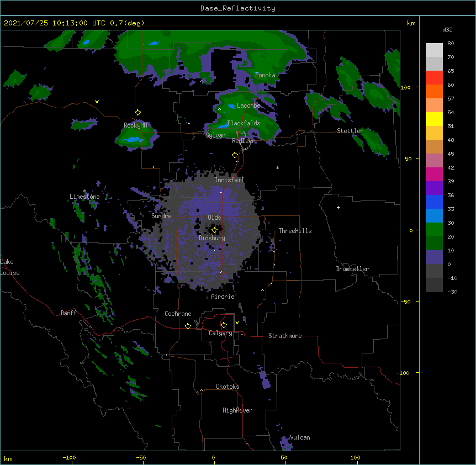476x465 pixels.
Task: Click the RockyMH label
Action: pos(135,125)
